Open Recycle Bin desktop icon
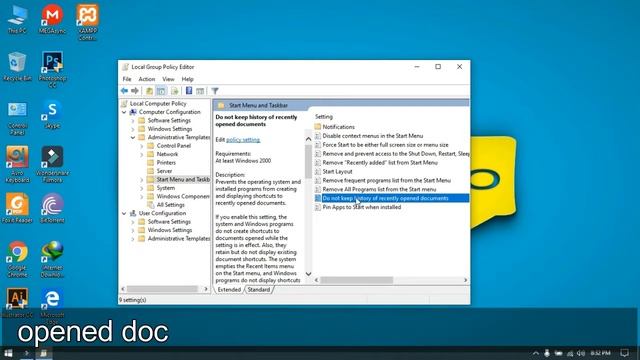This screenshot has height=360, width=640. [x=17, y=67]
